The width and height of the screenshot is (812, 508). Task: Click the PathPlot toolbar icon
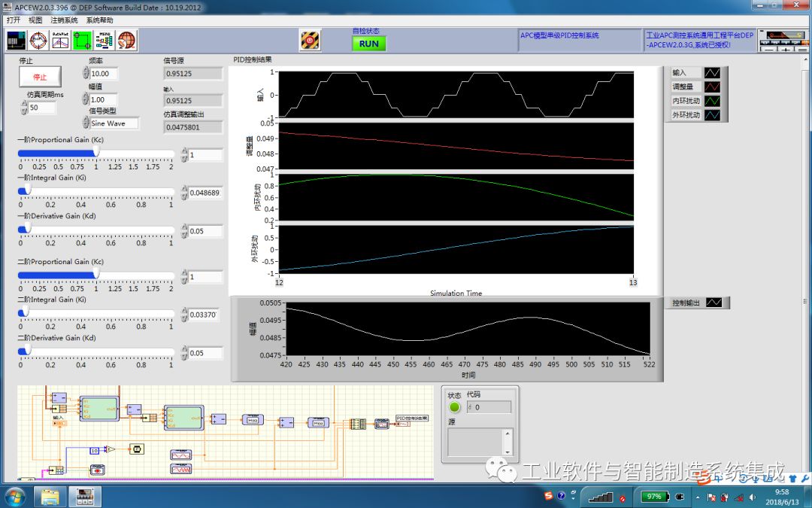60,40
